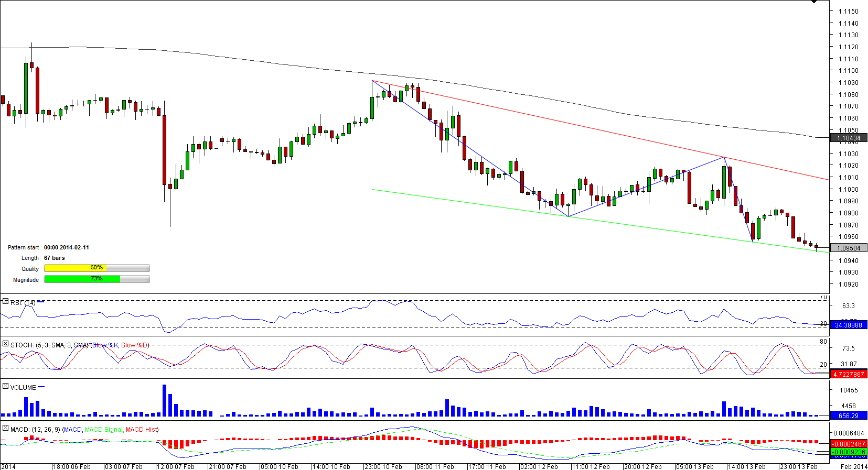
Task: Click the volume axis value 10455
Action: pyautogui.click(x=849, y=390)
